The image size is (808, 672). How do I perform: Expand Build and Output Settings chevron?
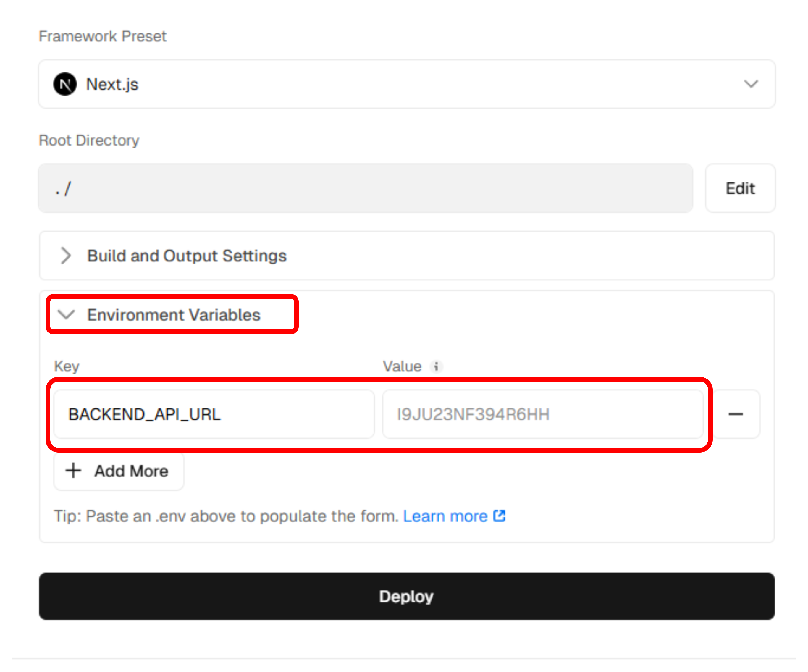click(x=66, y=256)
